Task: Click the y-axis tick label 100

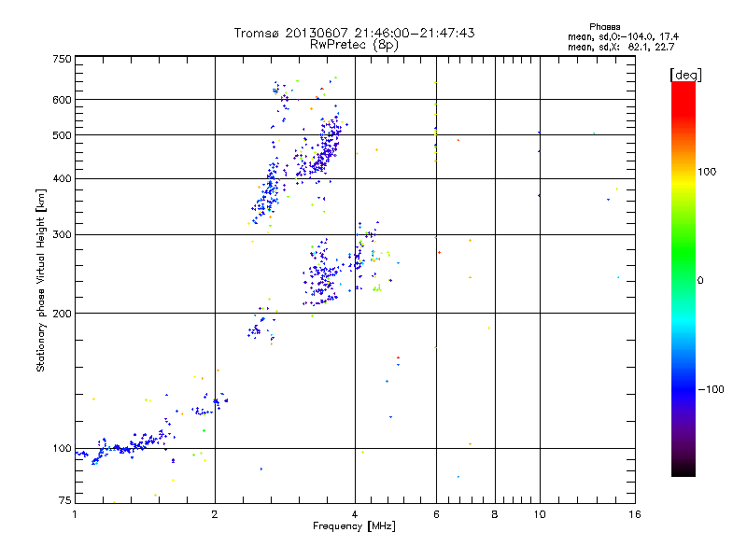Action: [x=62, y=449]
